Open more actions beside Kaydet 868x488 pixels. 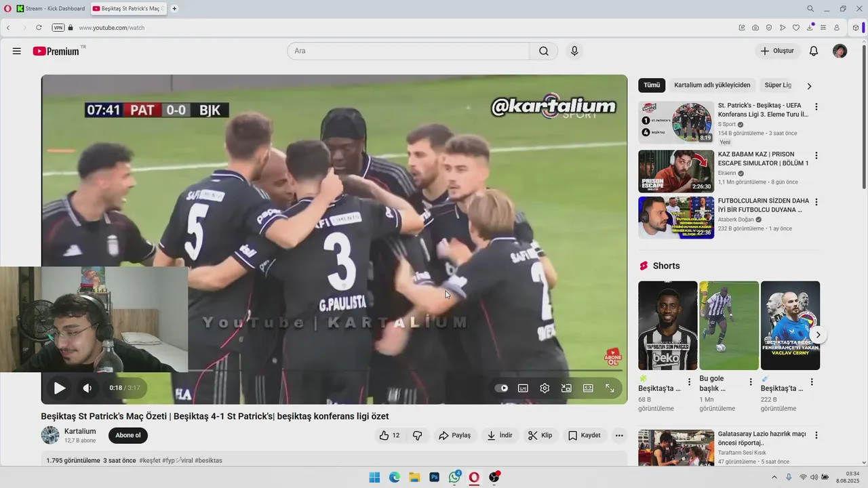click(619, 435)
